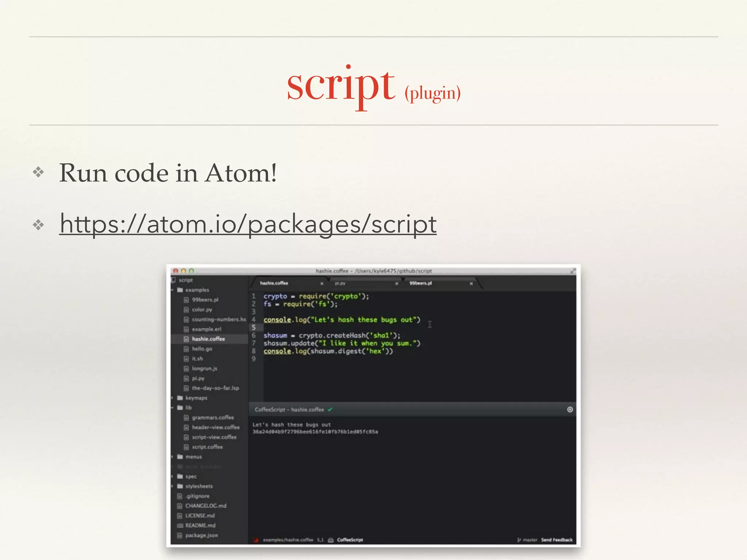Open the atom.io/packages/script link
The width and height of the screenshot is (747, 560).
pos(248,224)
